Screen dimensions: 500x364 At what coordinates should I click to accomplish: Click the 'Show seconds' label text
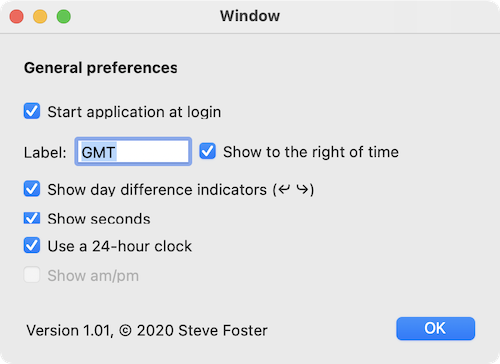click(x=99, y=219)
